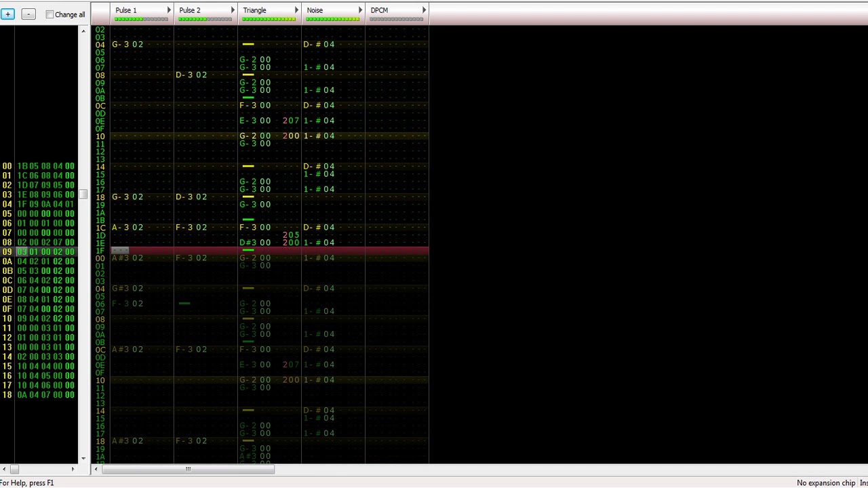The width and height of the screenshot is (868, 488).
Task: Expand effect columns with Pulse 1 arrow
Action: (x=169, y=10)
